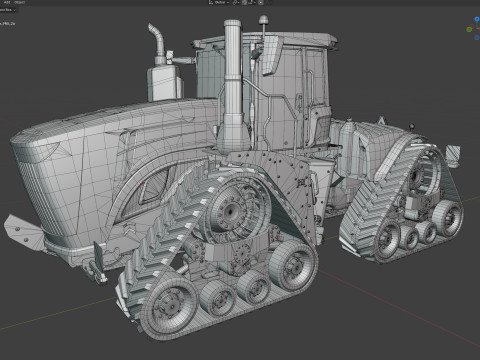
Task: Open the select mode dropdown ending in Box
Action: click(x=8, y=10)
